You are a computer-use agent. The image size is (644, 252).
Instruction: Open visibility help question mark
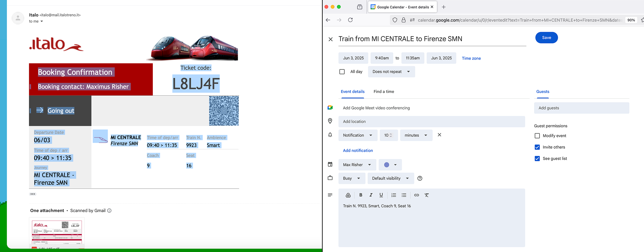(x=420, y=178)
